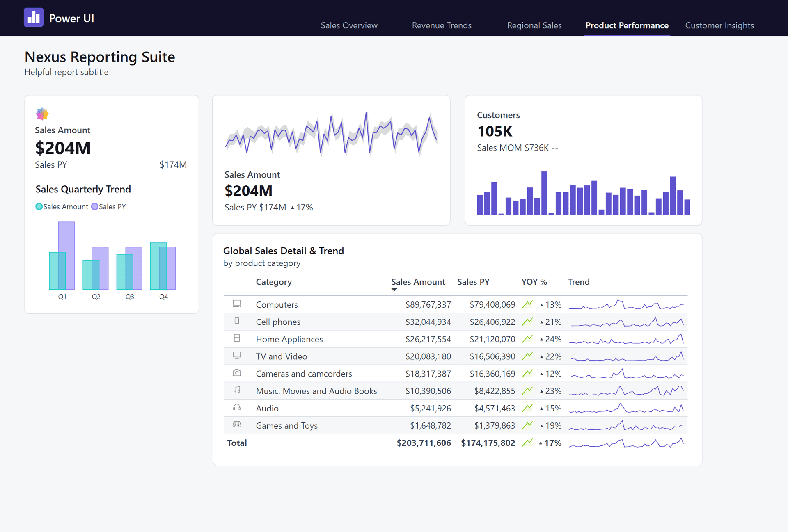
Task: Click the Sales Overview navigation link
Action: point(349,25)
